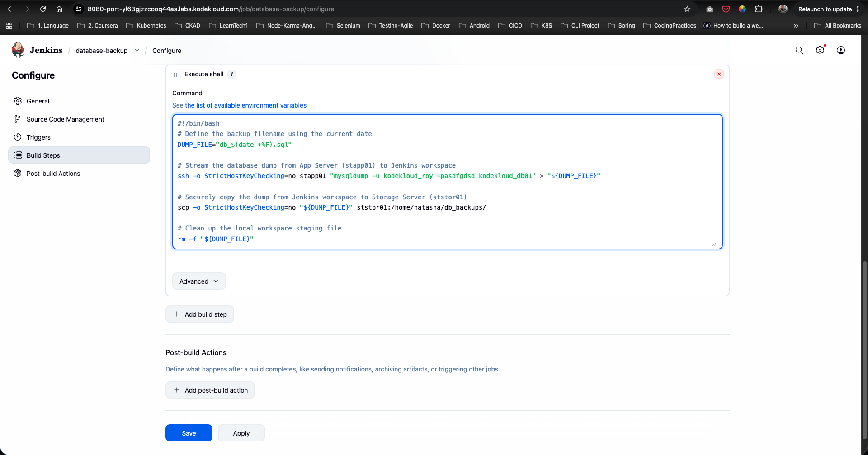Open All Bookmarks folder
Image resolution: width=868 pixels, height=455 pixels.
pyautogui.click(x=838, y=26)
